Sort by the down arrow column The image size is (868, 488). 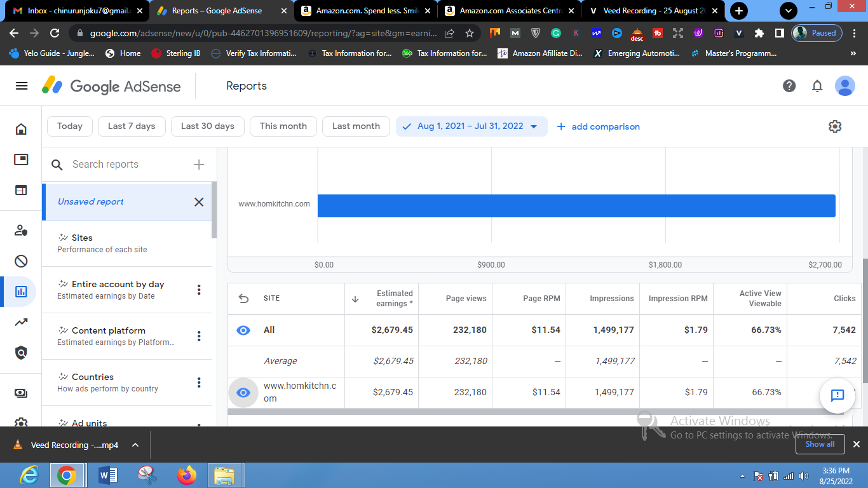pyautogui.click(x=355, y=299)
